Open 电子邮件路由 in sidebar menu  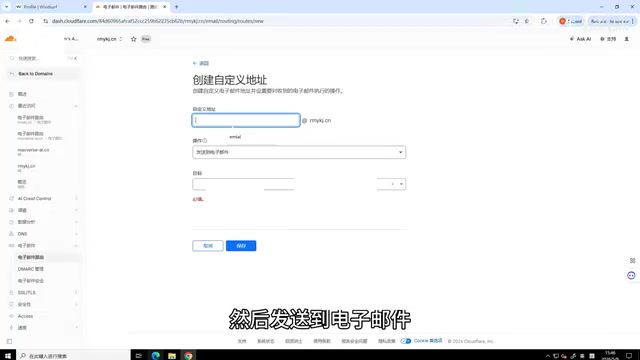[x=31, y=258]
